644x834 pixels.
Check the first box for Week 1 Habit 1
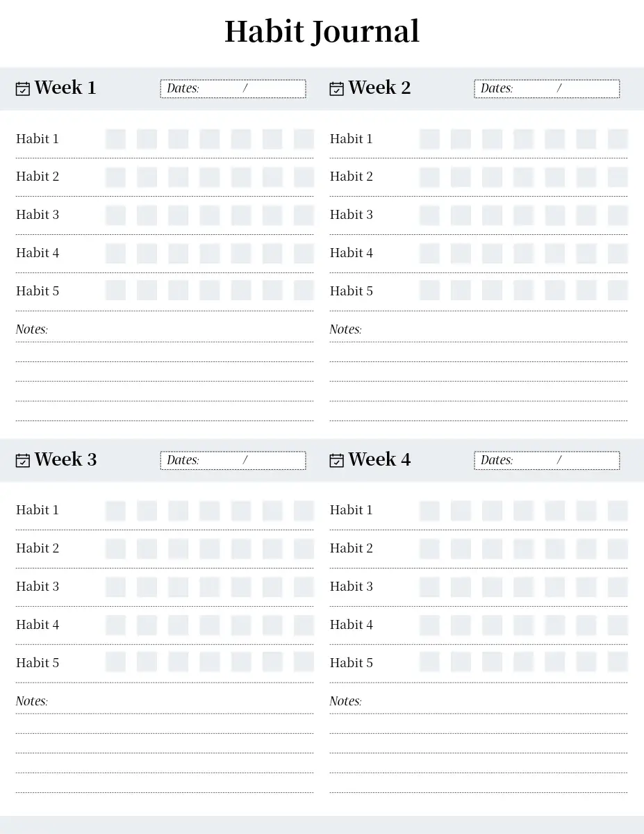pyautogui.click(x=115, y=139)
